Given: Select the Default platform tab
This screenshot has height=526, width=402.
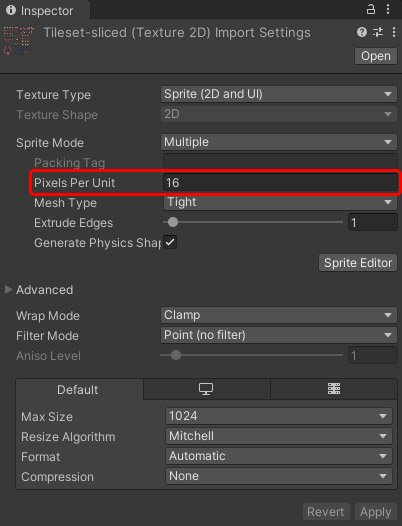Looking at the screenshot, I should tap(79, 389).
